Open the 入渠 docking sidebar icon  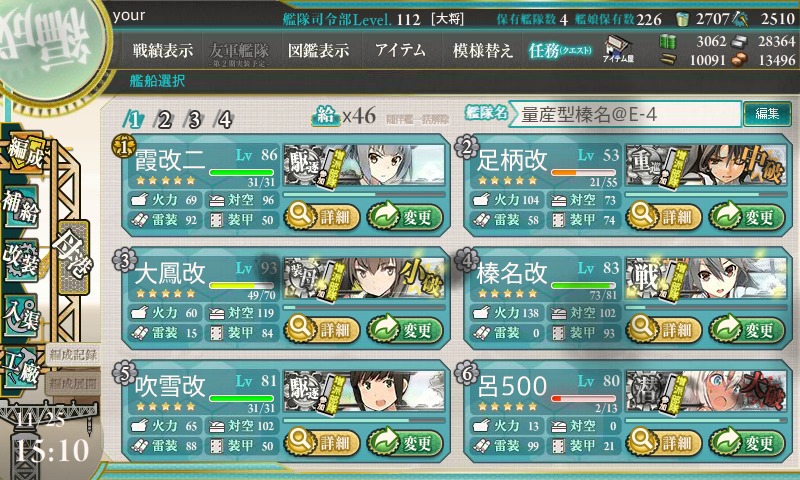click(x=21, y=315)
